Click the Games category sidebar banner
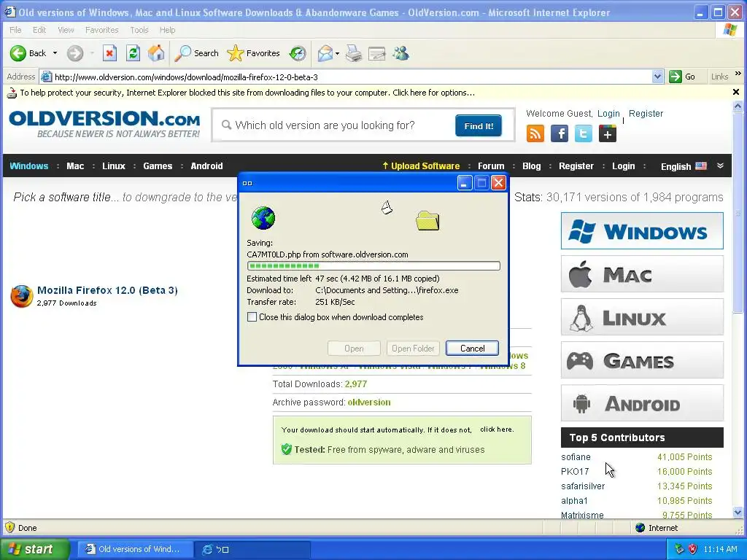 [642, 360]
